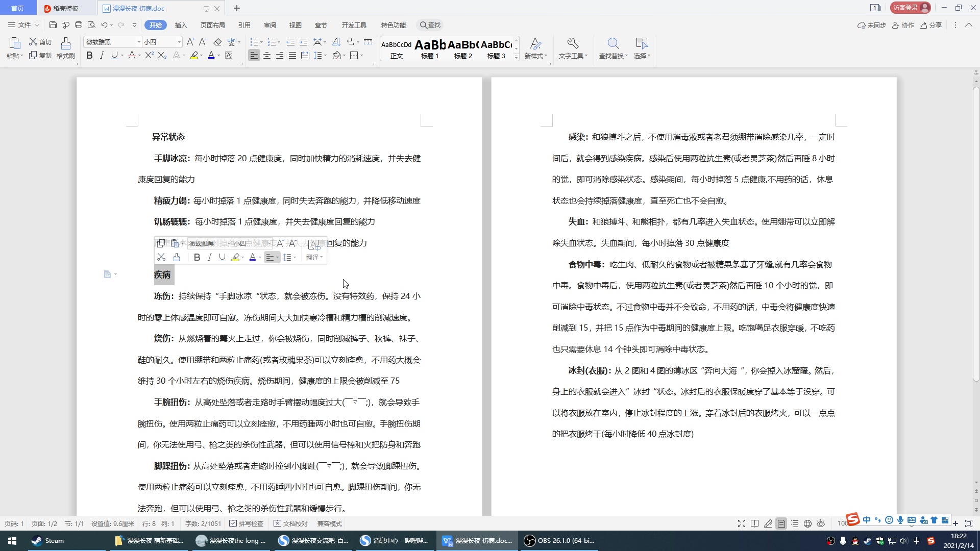The image size is (980, 551).
Task: Click the Print icon in quick access bar
Action: pos(79,25)
